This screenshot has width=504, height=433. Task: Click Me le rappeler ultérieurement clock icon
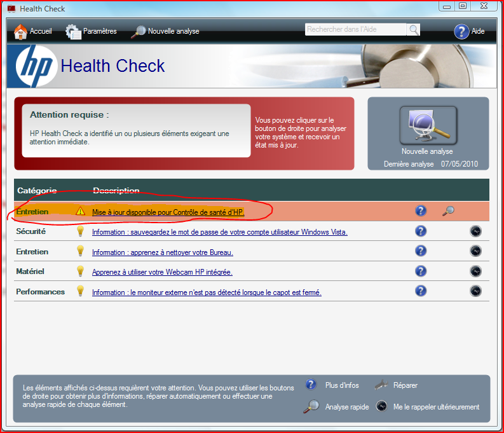coord(381,406)
